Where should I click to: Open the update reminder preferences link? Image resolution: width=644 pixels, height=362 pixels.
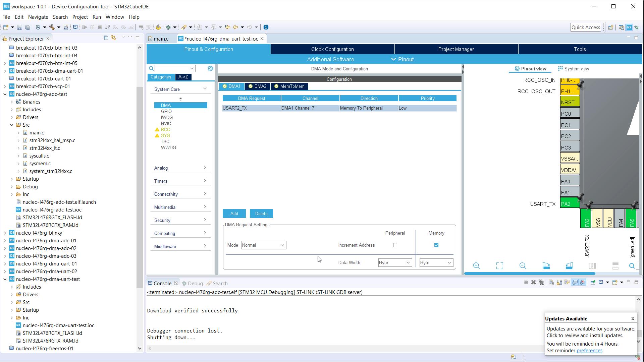pyautogui.click(x=589, y=351)
